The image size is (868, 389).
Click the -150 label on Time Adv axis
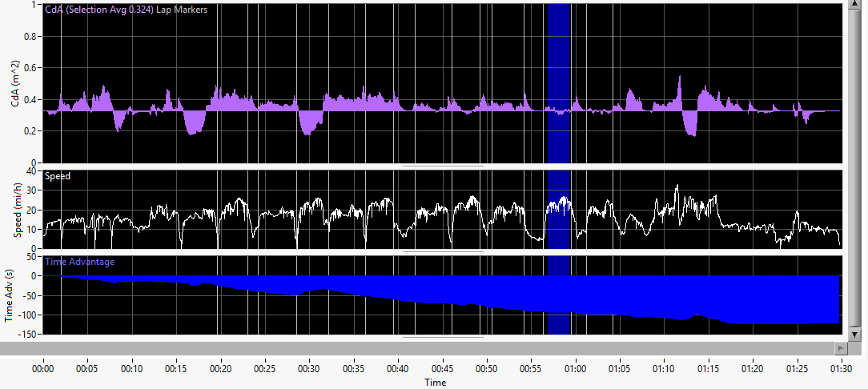[x=26, y=335]
